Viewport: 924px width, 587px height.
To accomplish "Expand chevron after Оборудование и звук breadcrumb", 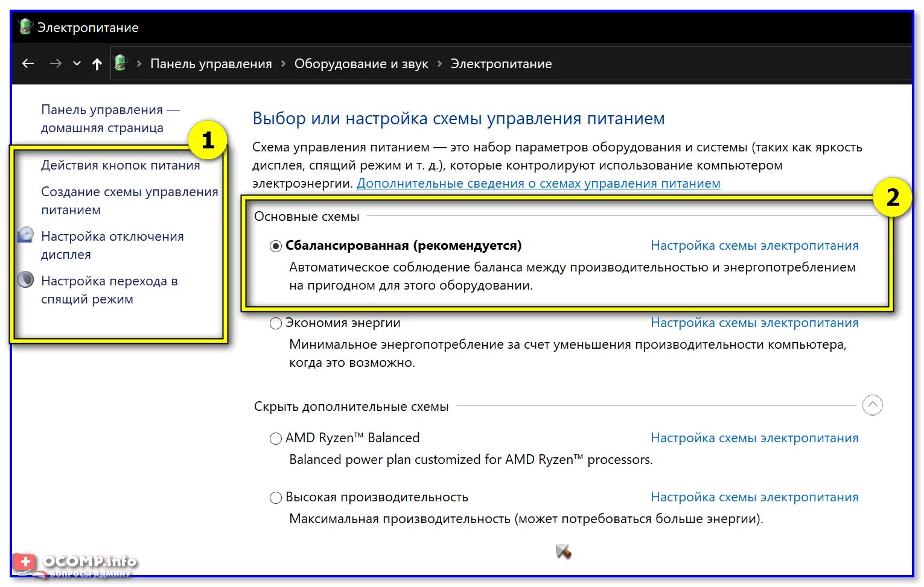I will [x=439, y=63].
